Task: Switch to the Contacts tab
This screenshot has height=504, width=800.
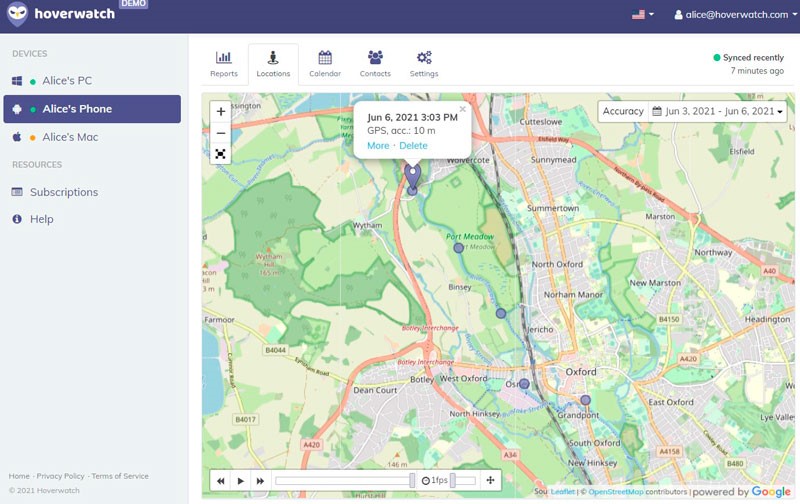Action: pos(375,64)
